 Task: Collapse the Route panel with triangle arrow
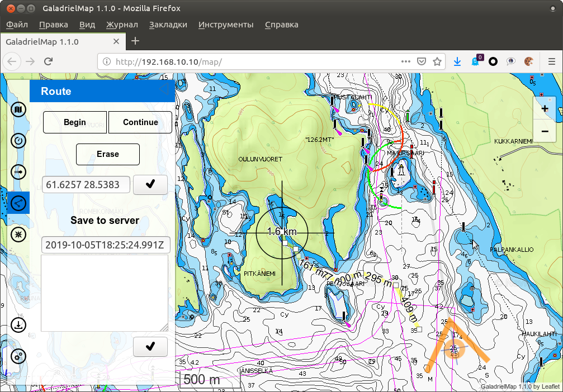point(164,89)
